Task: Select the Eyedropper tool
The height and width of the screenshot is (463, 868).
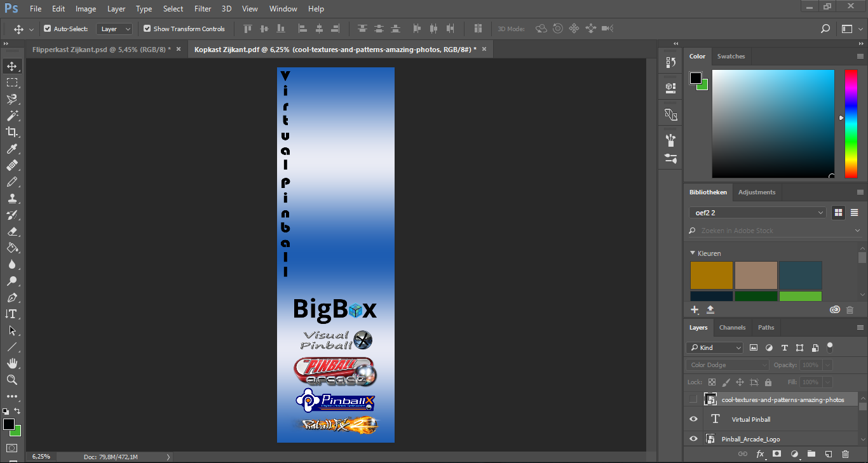Action: [x=12, y=149]
